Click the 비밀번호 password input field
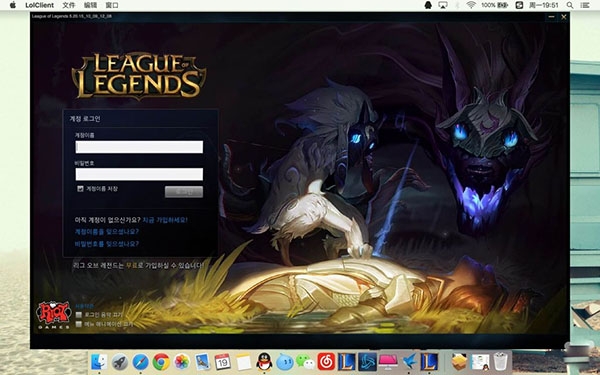This screenshot has height=375, width=600. [139, 174]
